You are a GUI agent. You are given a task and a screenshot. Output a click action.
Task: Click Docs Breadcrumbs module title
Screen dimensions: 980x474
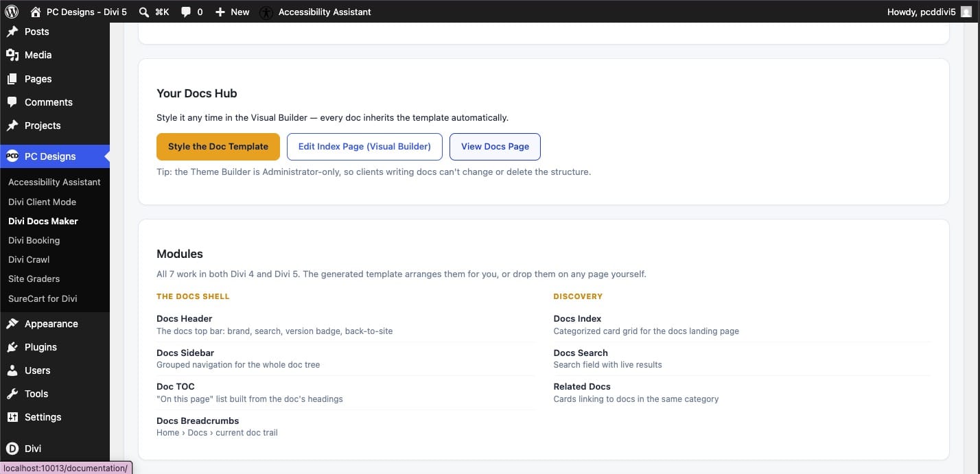[198, 420]
